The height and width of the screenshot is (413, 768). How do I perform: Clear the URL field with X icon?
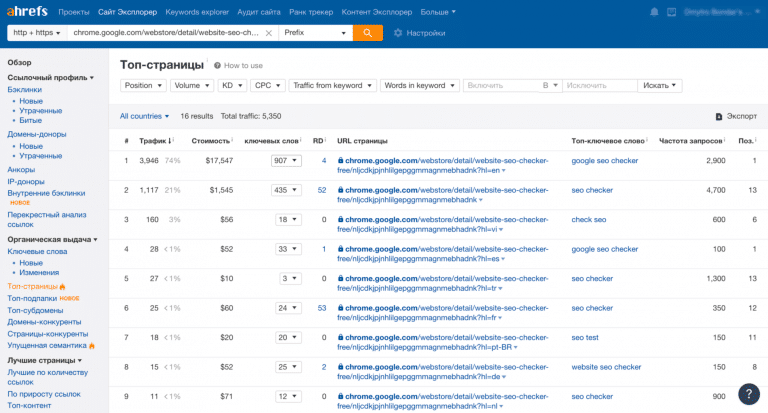268,33
